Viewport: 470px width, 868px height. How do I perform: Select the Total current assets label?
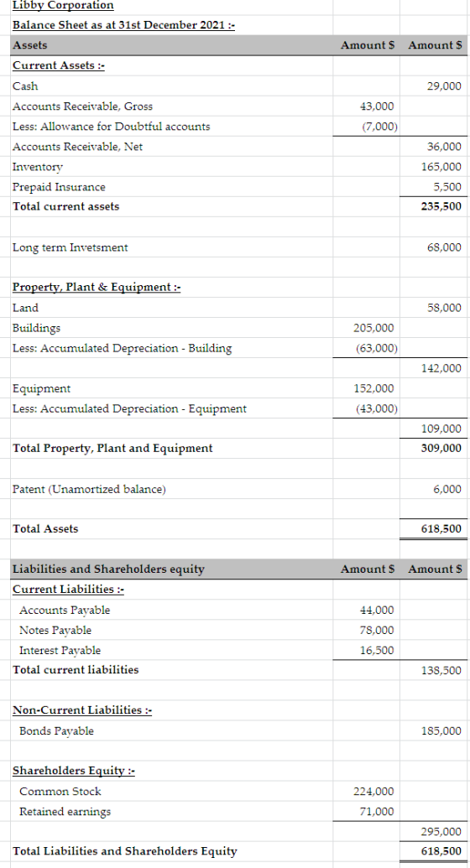(x=66, y=206)
